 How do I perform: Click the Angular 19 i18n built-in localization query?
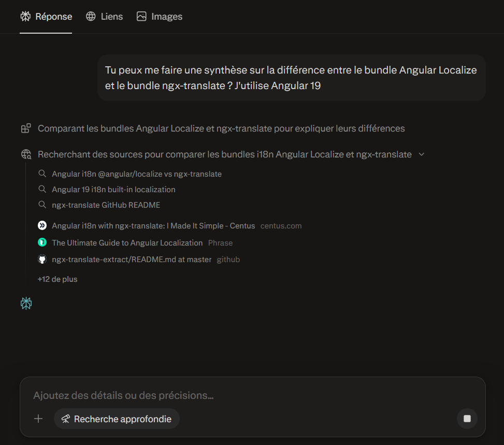113,190
